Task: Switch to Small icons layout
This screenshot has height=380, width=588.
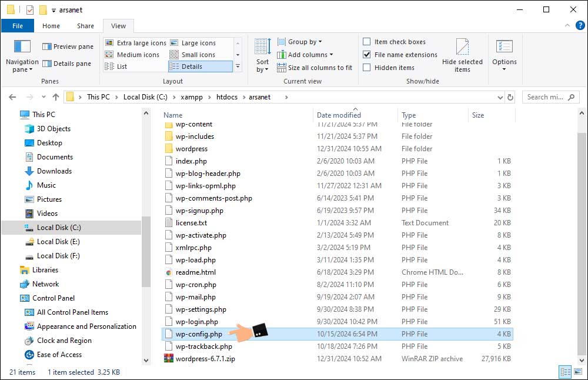Action: point(192,55)
